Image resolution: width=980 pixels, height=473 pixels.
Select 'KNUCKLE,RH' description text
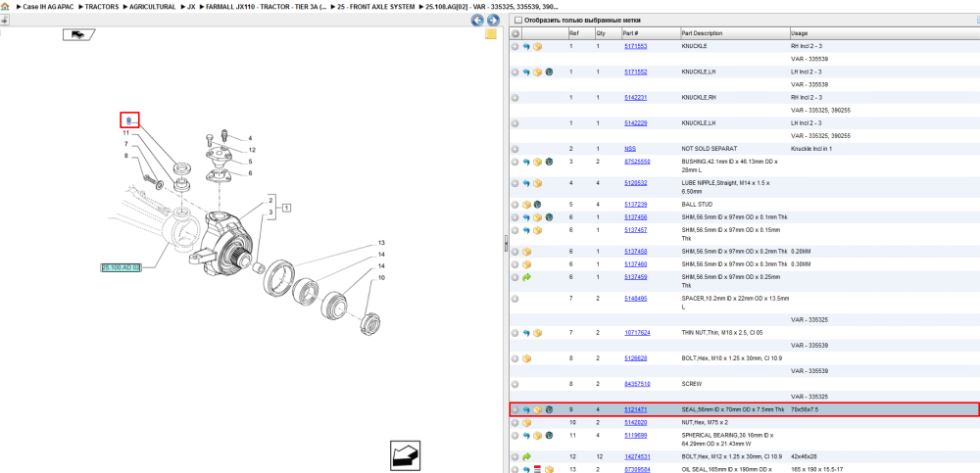[699, 98]
